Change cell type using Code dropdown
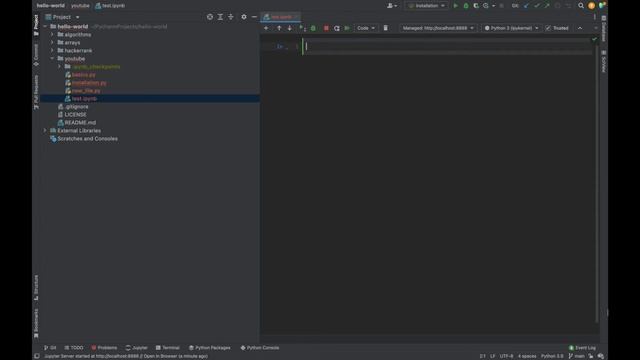The width and height of the screenshot is (640, 360). pyautogui.click(x=366, y=28)
